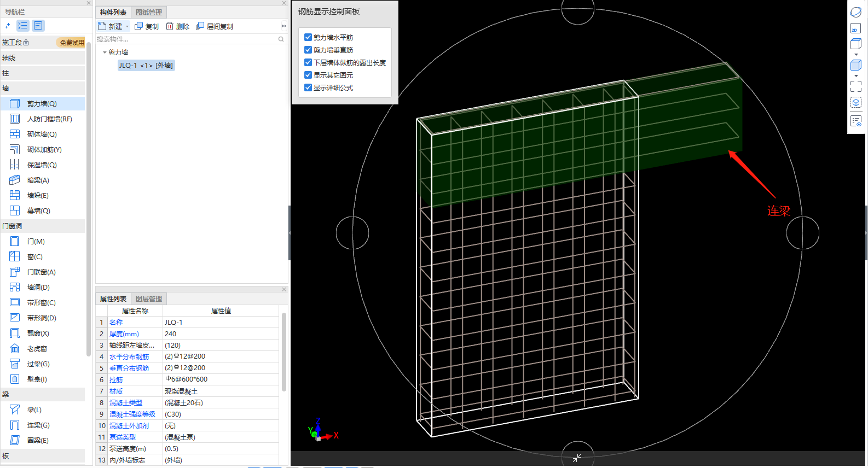Click 水平分布钢筋 property name
The width and height of the screenshot is (868, 468).
click(129, 356)
